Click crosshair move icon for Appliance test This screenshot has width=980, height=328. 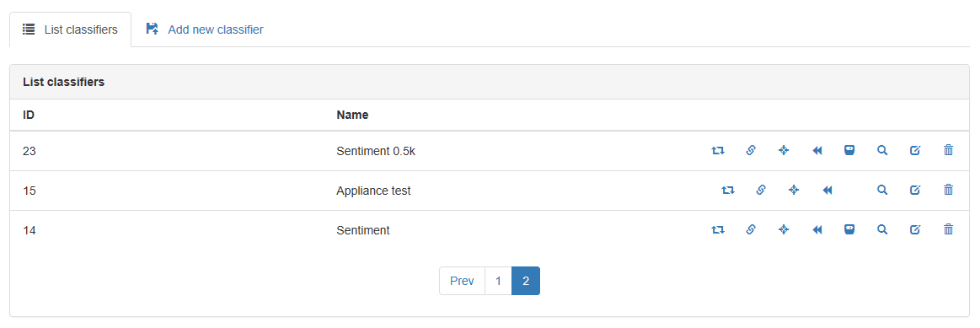coord(794,191)
